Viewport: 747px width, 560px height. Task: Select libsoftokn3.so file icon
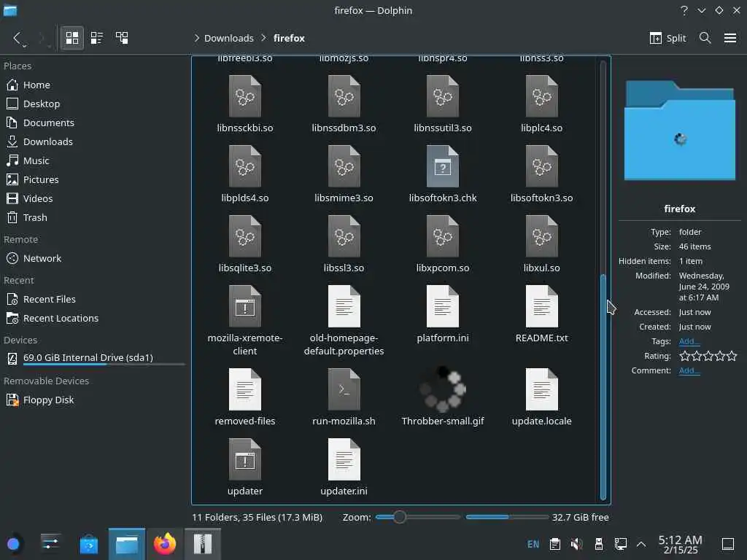(542, 166)
